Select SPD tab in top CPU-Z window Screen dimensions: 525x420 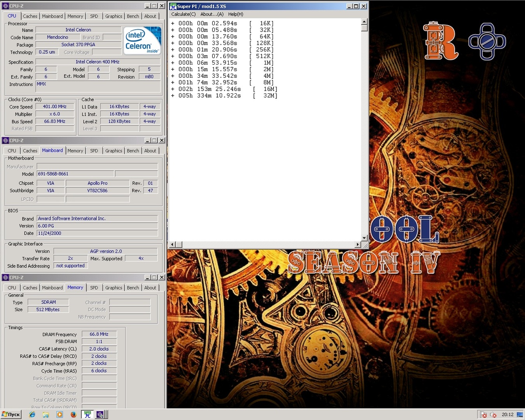[94, 16]
